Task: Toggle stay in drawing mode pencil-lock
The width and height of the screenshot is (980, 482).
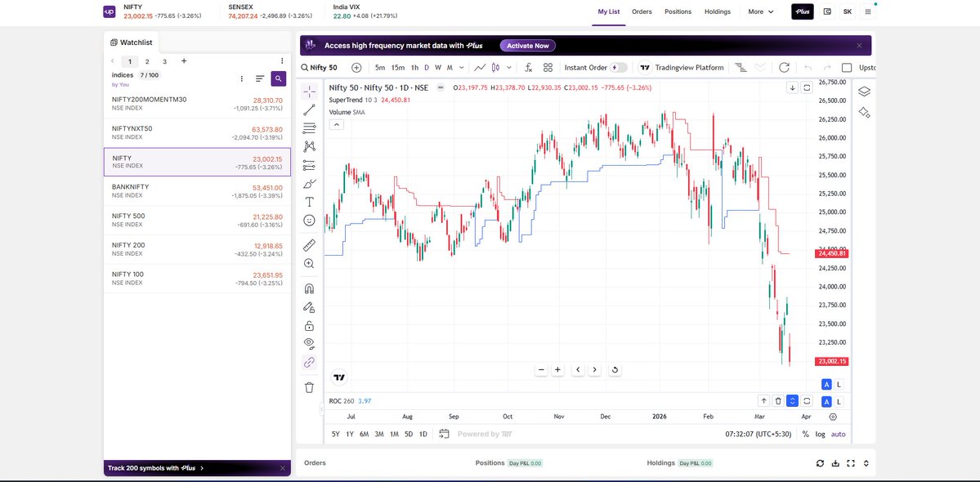Action: pyautogui.click(x=309, y=307)
